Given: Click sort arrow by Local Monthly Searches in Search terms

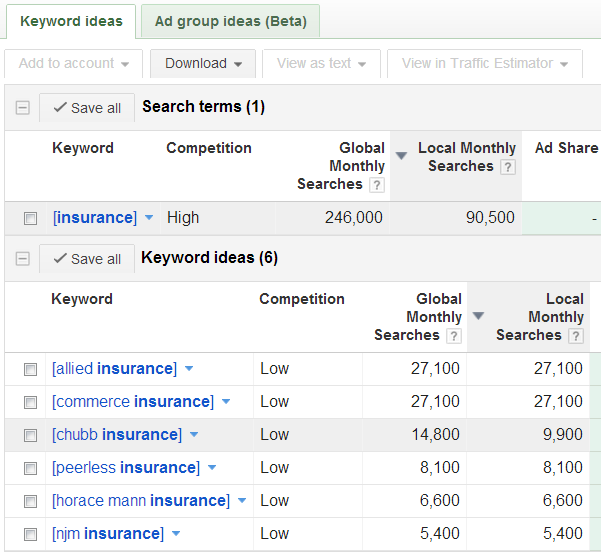Looking at the screenshot, I should 401,156.
